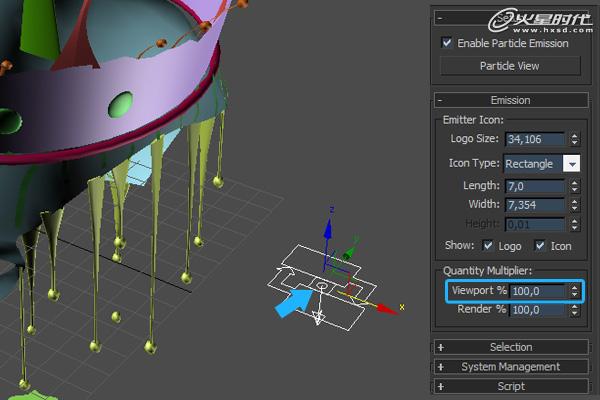The width and height of the screenshot is (600, 400).
Task: Click the Logo Size value field
Action: click(535, 139)
